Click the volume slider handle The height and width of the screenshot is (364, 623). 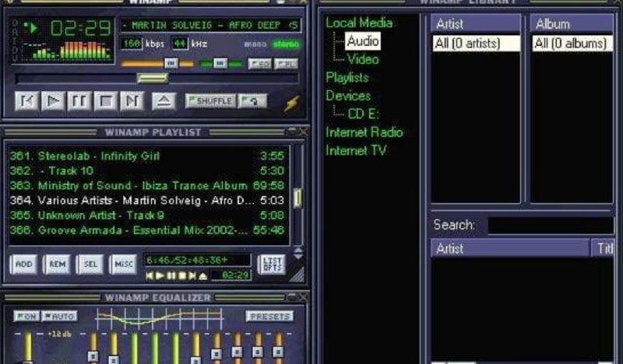pos(171,63)
